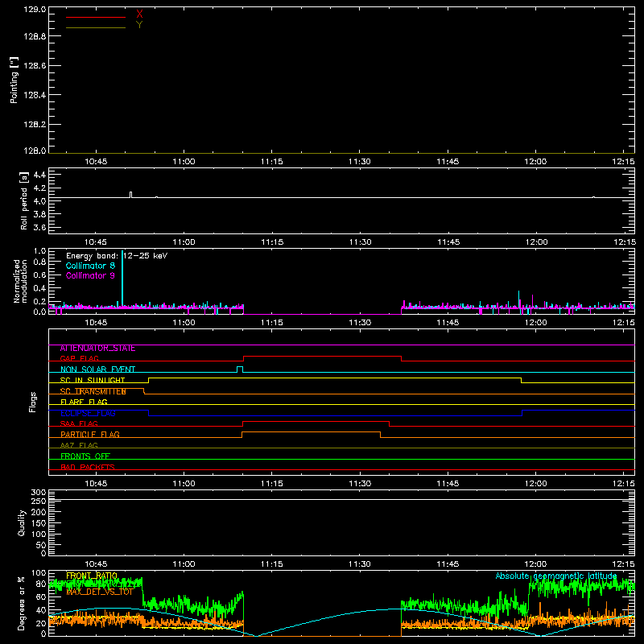
Task: Click the 'Normalized modulation' axis title
Action: point(20,281)
